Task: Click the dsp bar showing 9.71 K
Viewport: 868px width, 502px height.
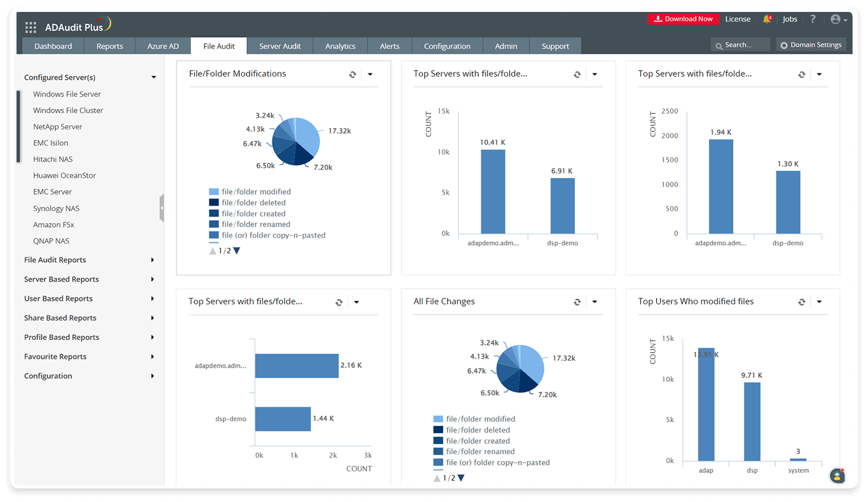Action: pyautogui.click(x=752, y=421)
